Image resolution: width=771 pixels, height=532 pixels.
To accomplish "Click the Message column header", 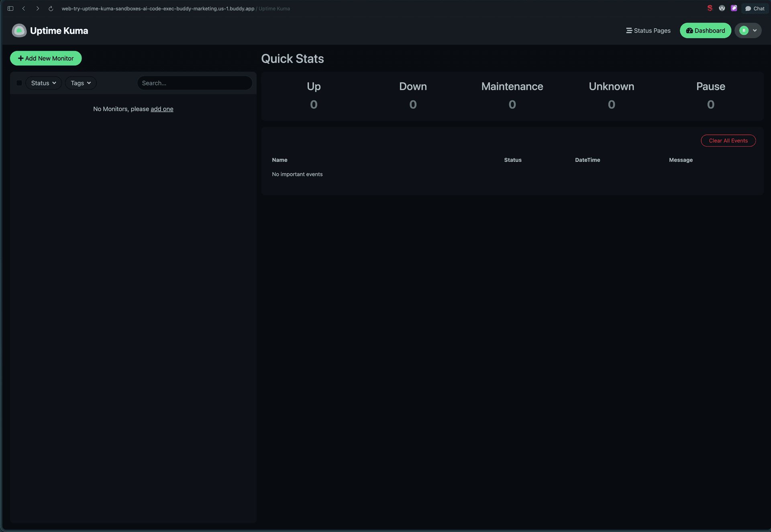I will 681,160.
